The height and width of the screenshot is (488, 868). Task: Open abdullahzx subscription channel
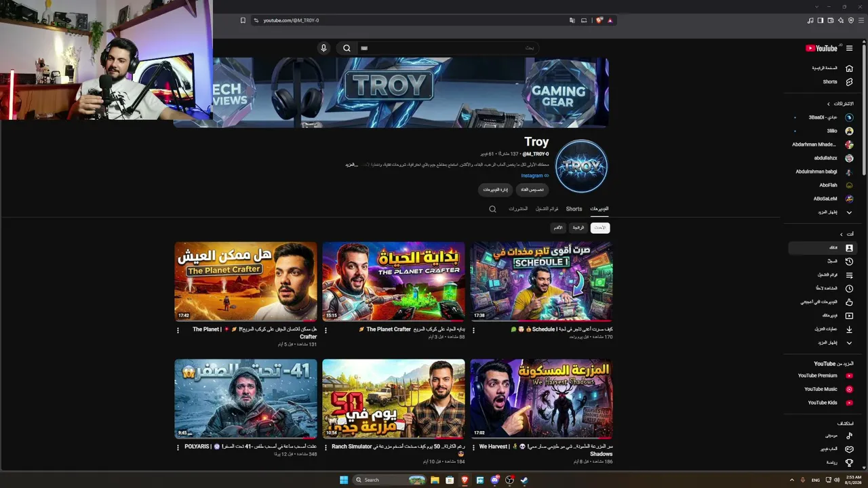[823, 158]
